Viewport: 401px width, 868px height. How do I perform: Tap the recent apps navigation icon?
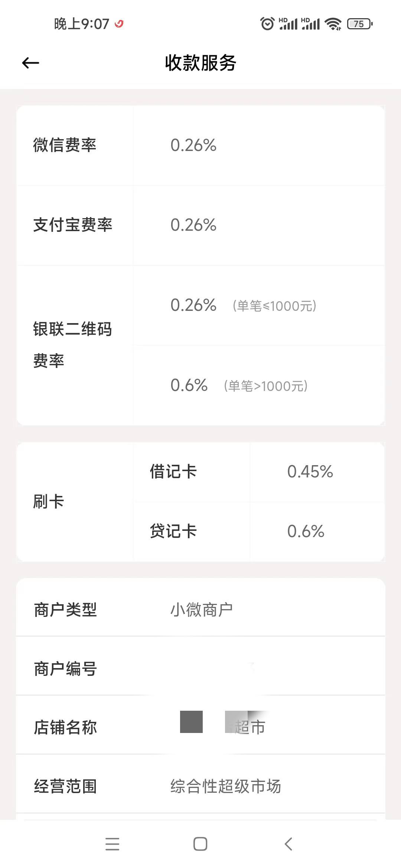point(112,844)
